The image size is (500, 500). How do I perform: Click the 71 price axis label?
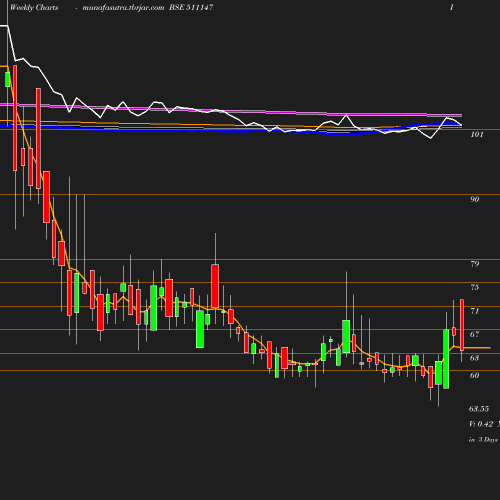click(x=475, y=311)
